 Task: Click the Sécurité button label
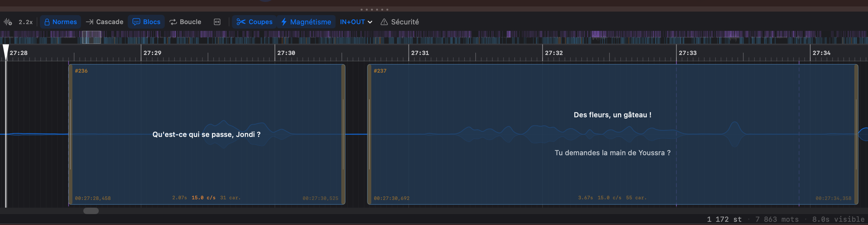(405, 22)
